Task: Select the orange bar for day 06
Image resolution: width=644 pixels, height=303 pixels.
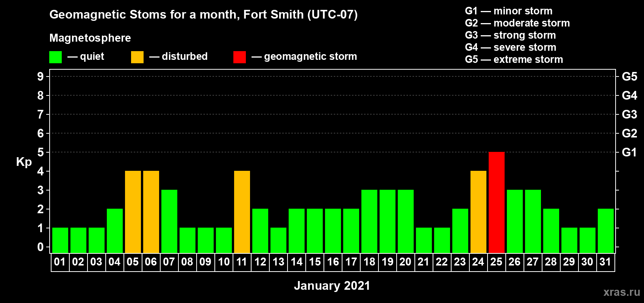Action: coord(151,212)
